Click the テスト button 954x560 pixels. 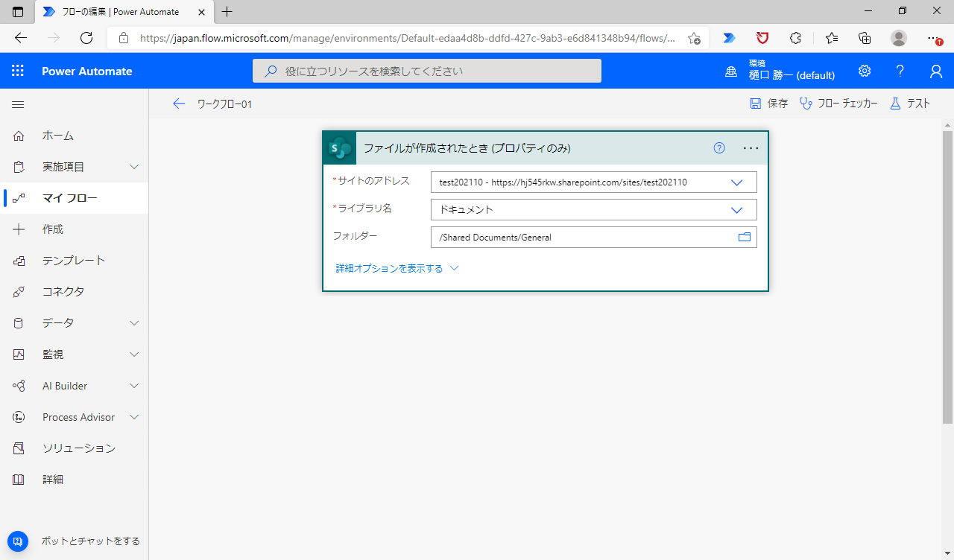[910, 104]
